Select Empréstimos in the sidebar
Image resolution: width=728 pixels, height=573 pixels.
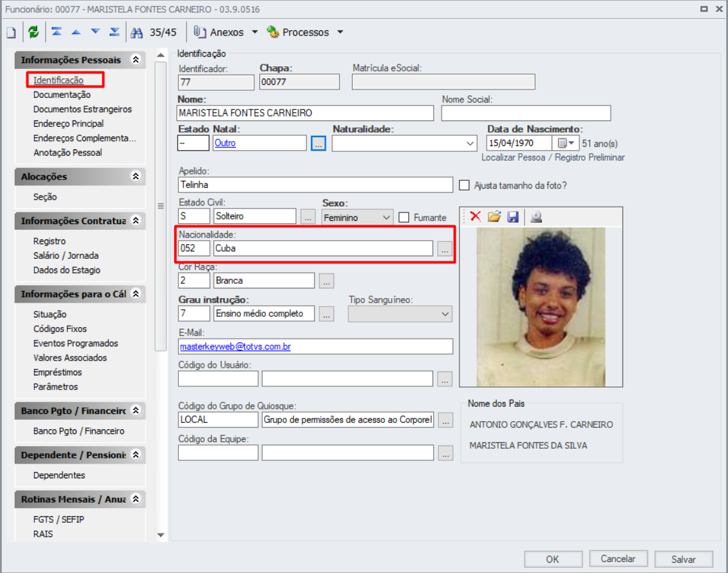57,372
